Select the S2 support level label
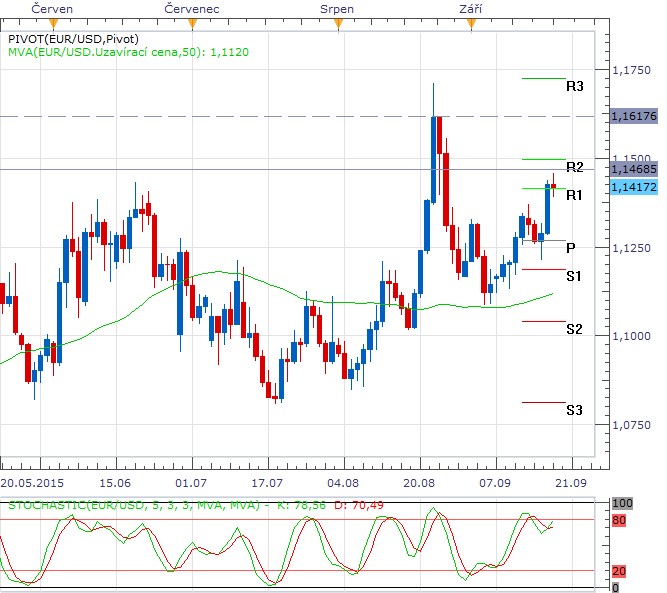 tap(574, 329)
